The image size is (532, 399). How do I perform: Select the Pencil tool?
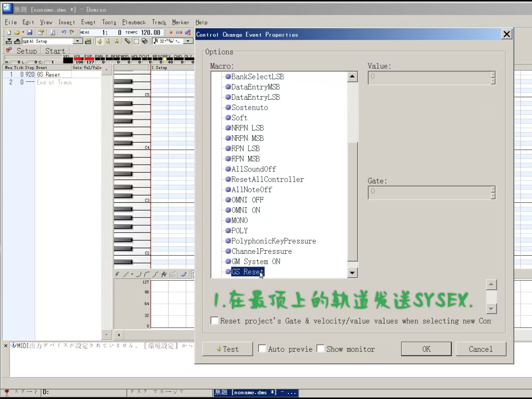click(127, 41)
